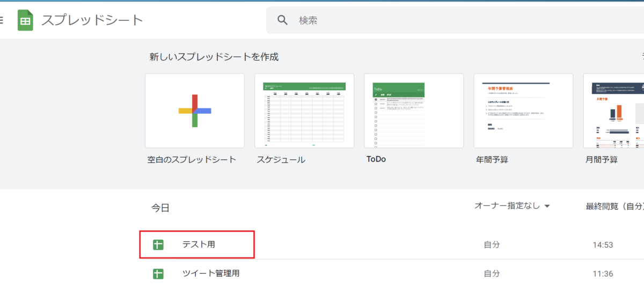Focus the 検索 search field
Image resolution: width=644 pixels, height=295 pixels.
(429, 20)
